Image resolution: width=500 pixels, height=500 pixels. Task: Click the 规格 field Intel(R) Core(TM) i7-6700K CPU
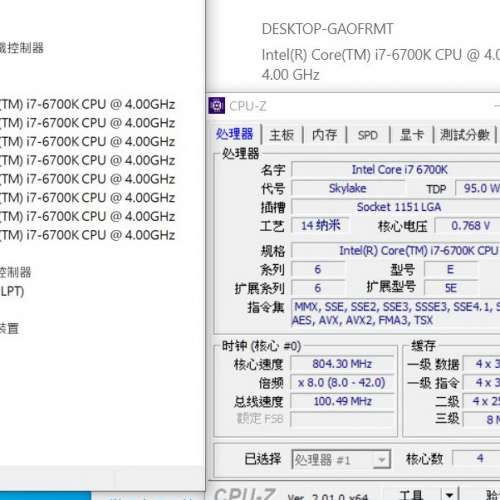click(x=396, y=250)
